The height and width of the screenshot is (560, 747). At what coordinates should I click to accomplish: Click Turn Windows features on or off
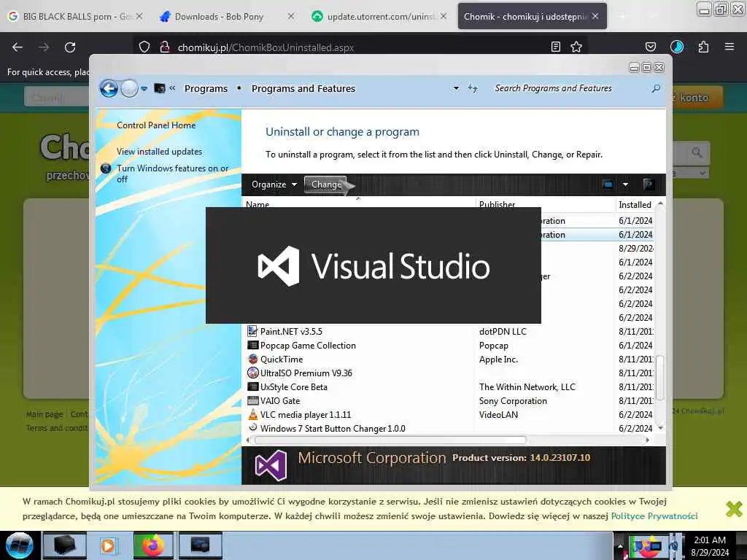coord(172,174)
